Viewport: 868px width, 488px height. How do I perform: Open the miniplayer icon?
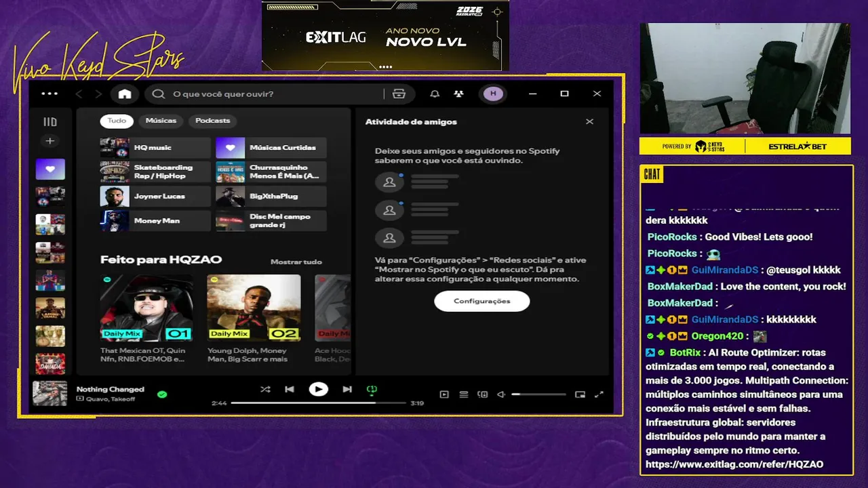pos(580,394)
